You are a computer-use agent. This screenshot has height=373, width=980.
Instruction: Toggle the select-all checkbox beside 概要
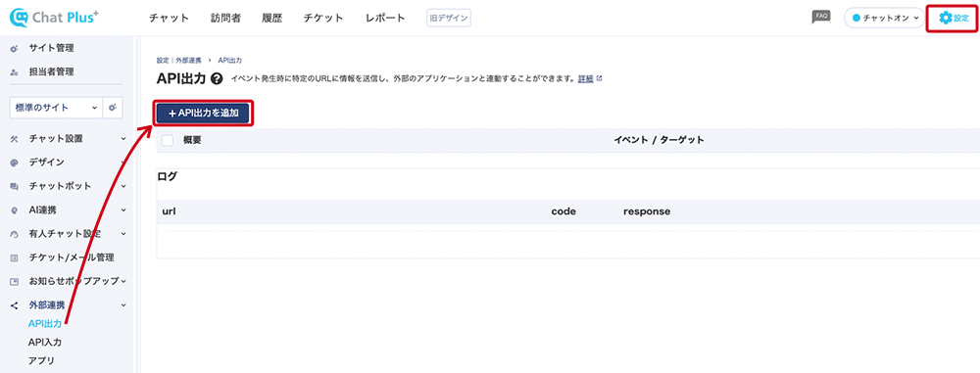pyautogui.click(x=168, y=140)
